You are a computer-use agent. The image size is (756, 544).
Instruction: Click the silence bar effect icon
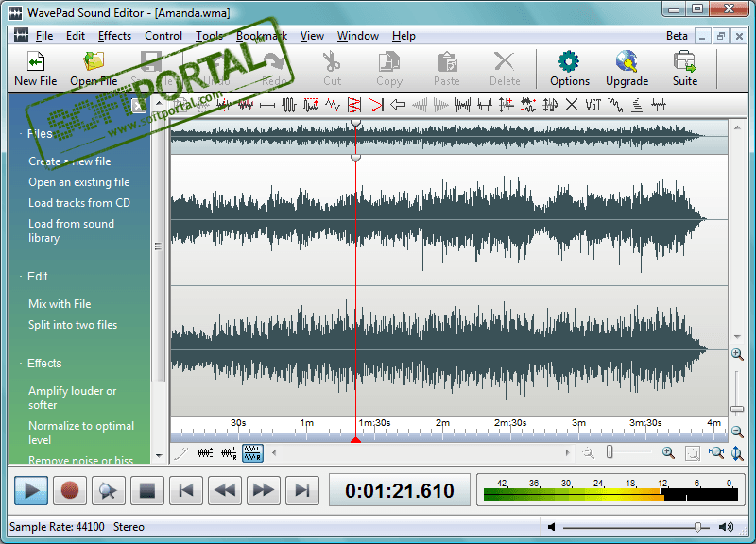pyautogui.click(x=267, y=105)
